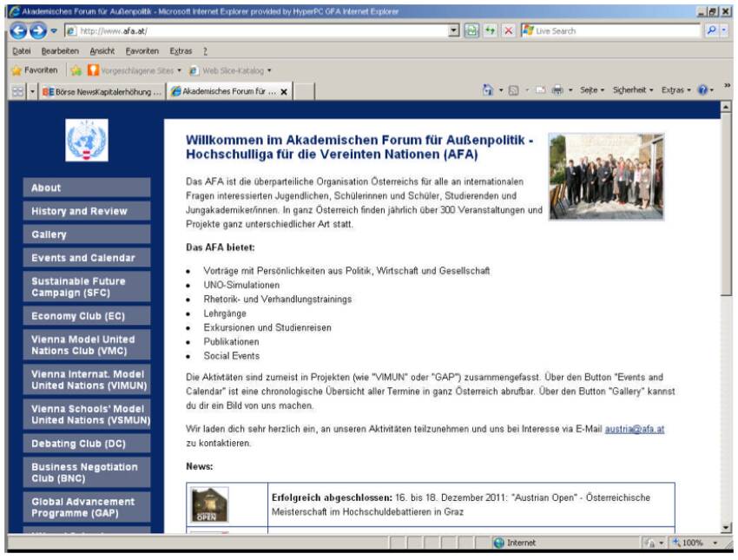
Task: Refresh the page with the green arrows icon
Action: (491, 30)
